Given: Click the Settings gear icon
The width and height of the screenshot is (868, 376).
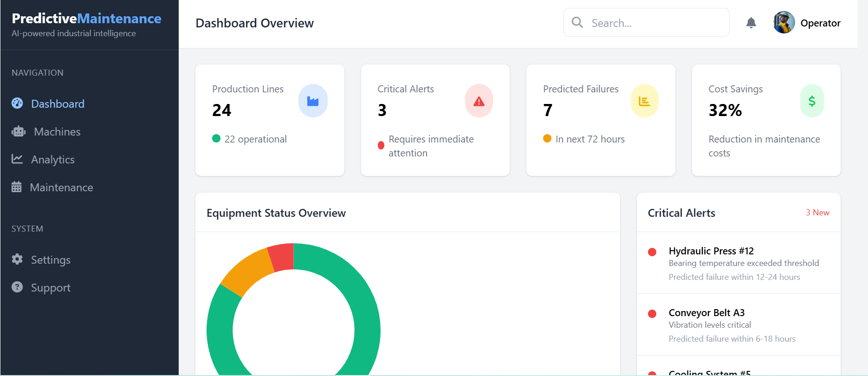Looking at the screenshot, I should 17,259.
